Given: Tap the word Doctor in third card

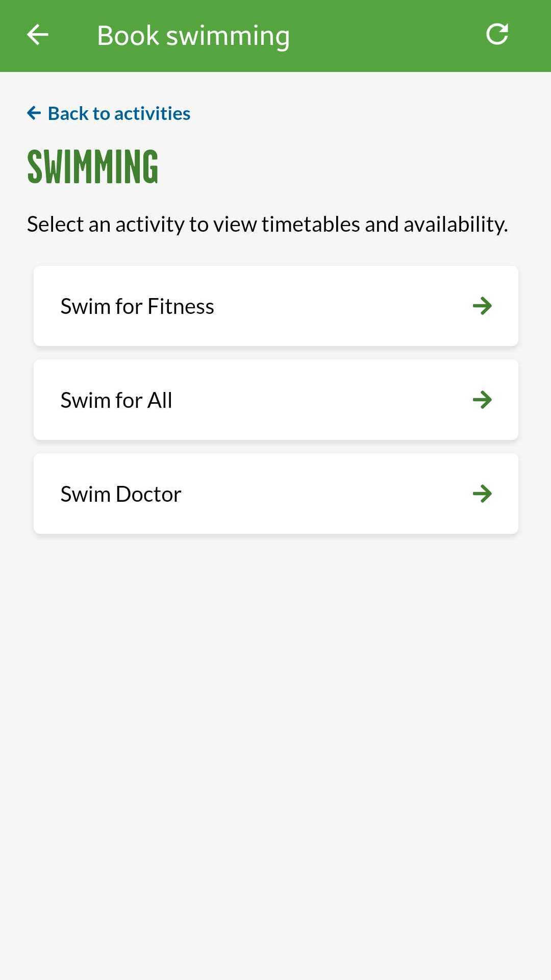Looking at the screenshot, I should [x=148, y=494].
